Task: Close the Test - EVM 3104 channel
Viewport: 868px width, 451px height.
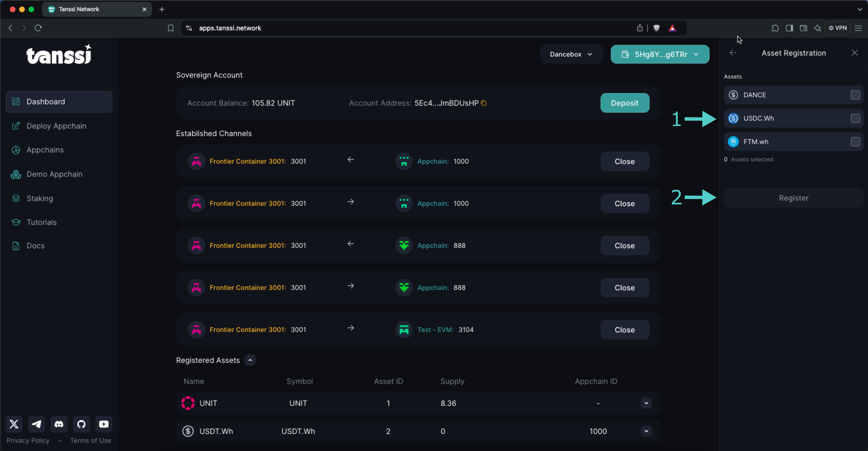Action: 625,330
